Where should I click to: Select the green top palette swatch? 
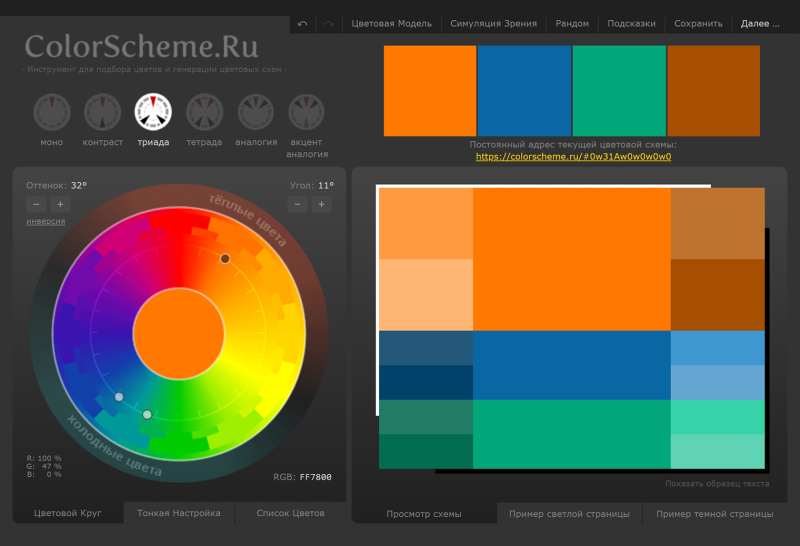point(619,91)
